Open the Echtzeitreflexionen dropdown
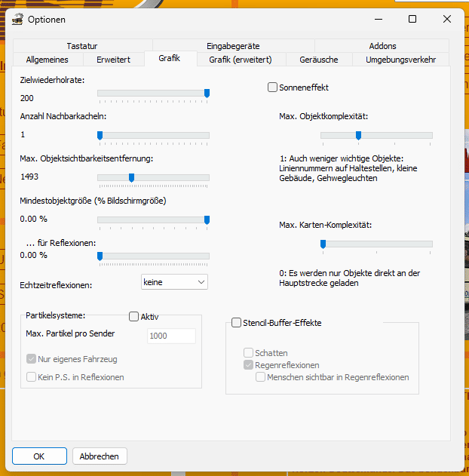 174,281
